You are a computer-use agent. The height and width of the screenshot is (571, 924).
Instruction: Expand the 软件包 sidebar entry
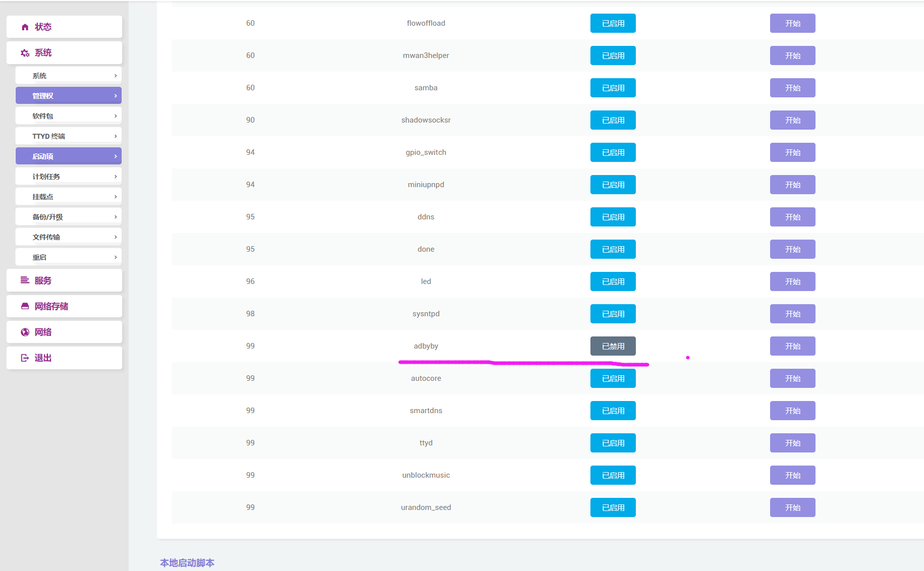click(68, 115)
